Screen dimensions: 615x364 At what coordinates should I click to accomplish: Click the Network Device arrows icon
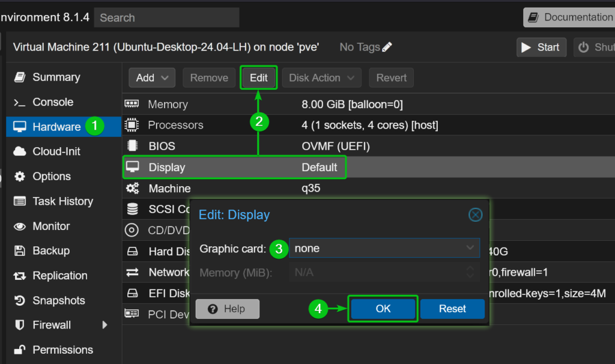point(133,272)
